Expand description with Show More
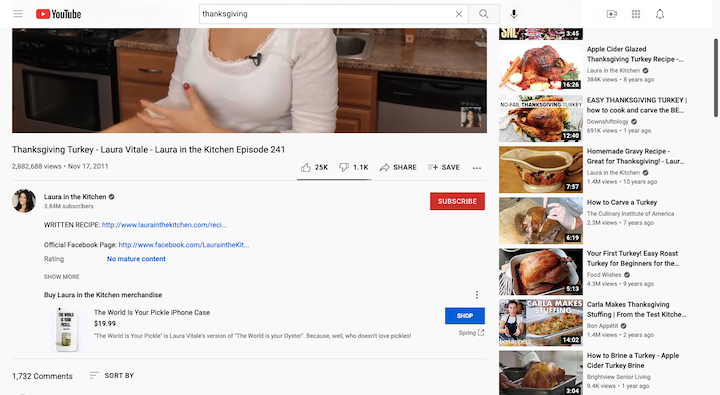Screen dimensions: 720x395 pos(62,276)
